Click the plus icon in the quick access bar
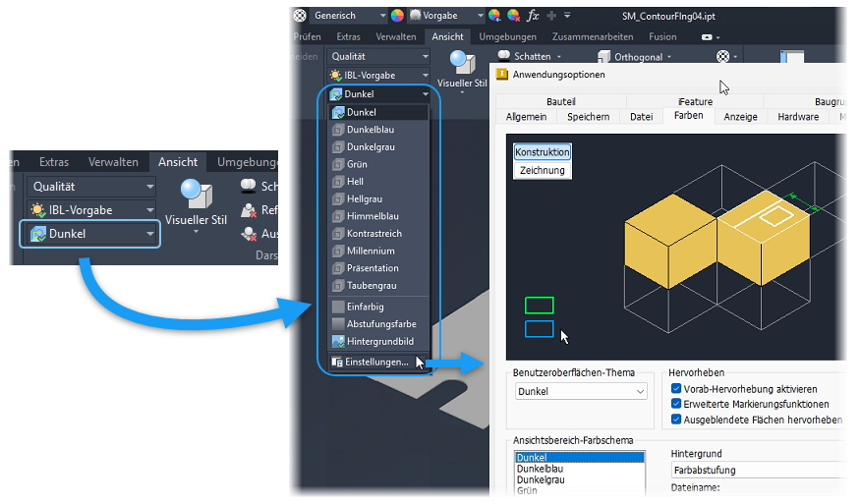Screen dimensions: 860x504 tap(551, 16)
